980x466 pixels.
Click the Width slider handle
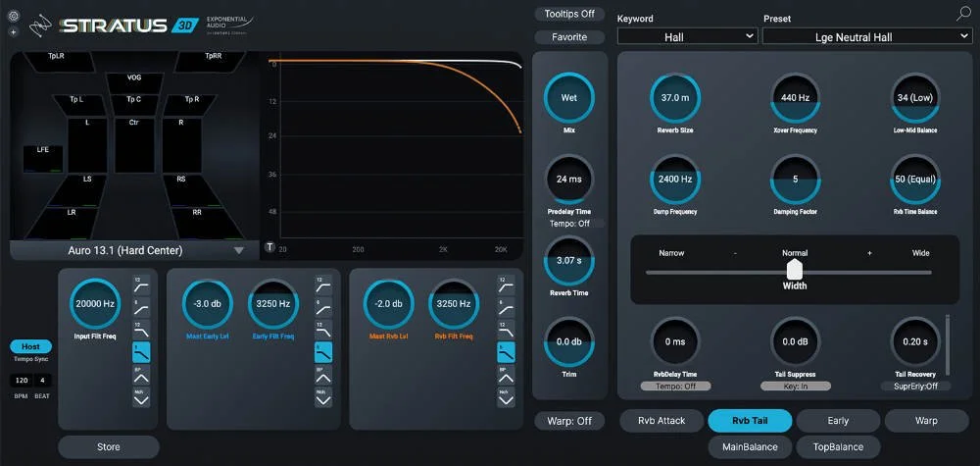(x=795, y=270)
